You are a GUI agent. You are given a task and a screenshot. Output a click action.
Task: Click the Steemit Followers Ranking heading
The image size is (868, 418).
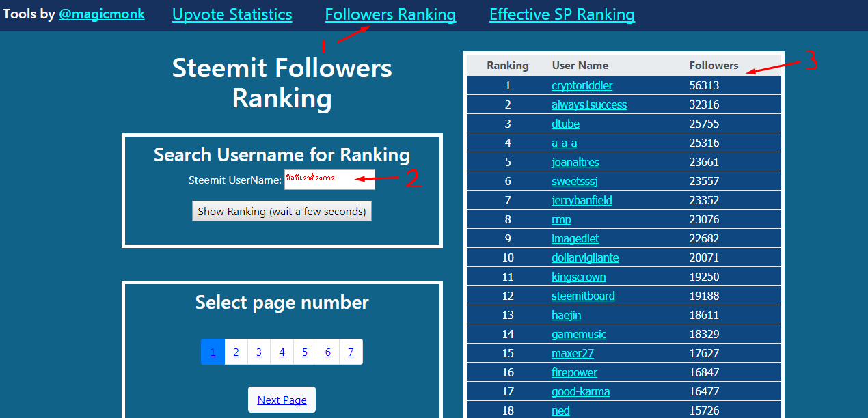coord(282,83)
